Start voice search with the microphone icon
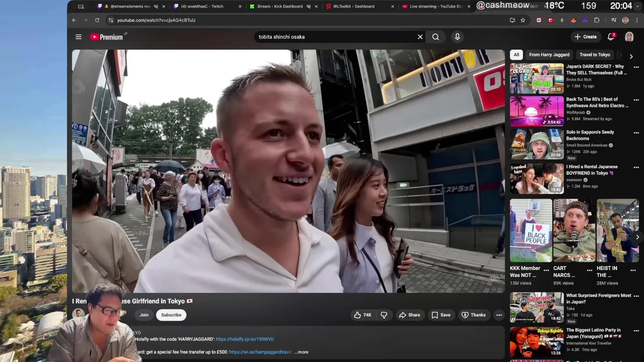Viewport: 644px width, 362px height. pyautogui.click(x=457, y=37)
